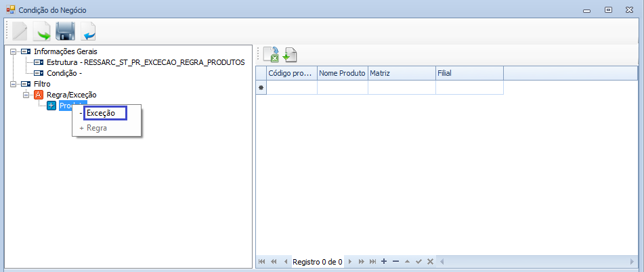Jump to previous page of records
This screenshot has width=644, height=272.
point(274,262)
